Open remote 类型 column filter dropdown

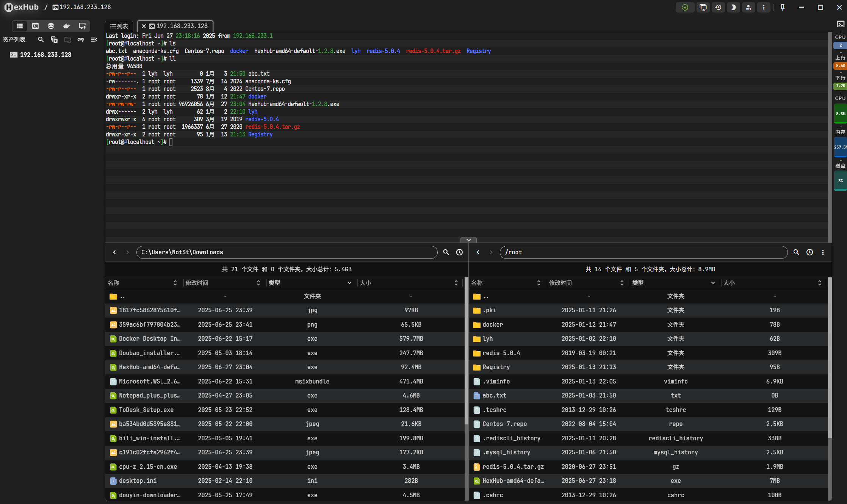[713, 283]
